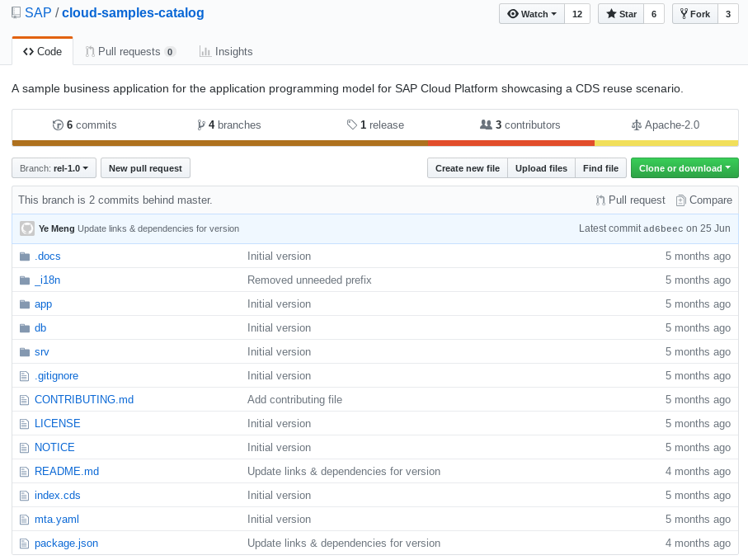The image size is (748, 560).
Task: Click the New pull request button
Action: (145, 168)
